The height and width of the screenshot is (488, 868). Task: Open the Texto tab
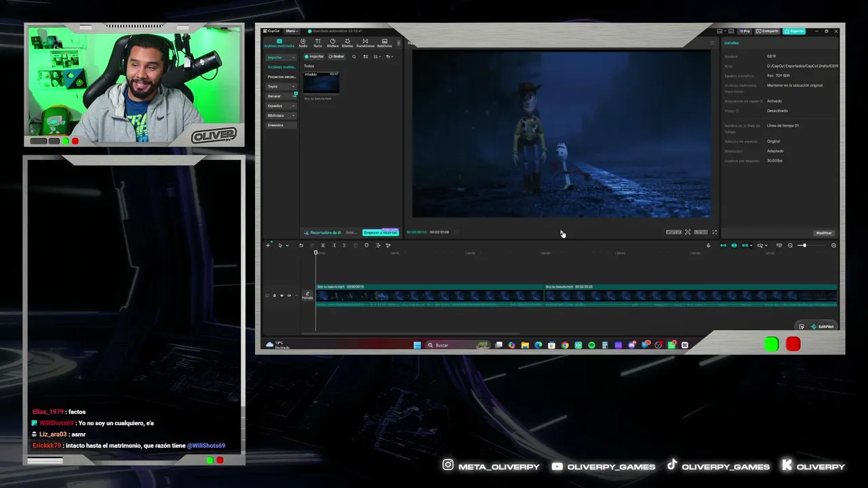coord(317,43)
